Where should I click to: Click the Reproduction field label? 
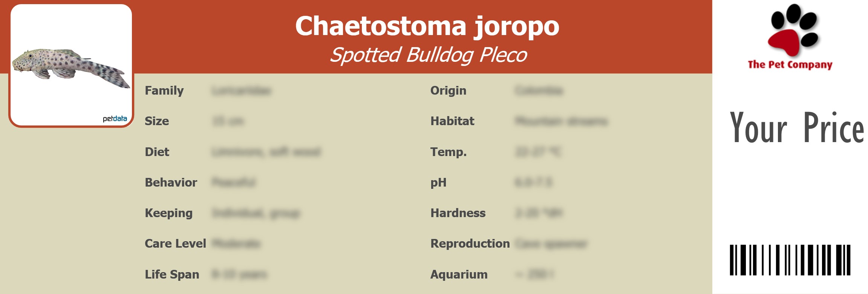[470, 244]
